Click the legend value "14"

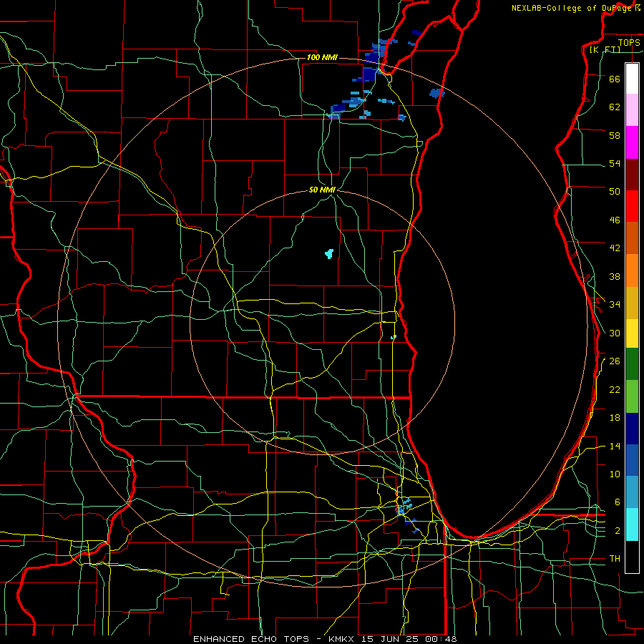point(615,446)
